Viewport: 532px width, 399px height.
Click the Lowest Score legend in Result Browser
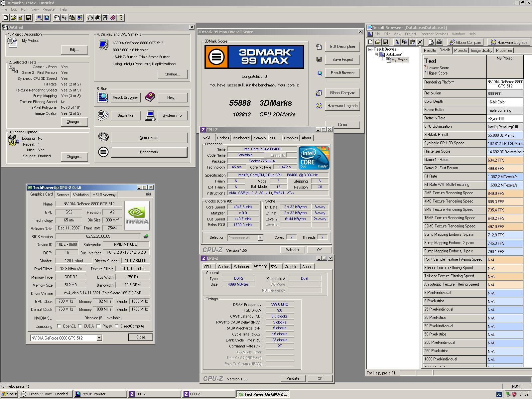click(438, 68)
